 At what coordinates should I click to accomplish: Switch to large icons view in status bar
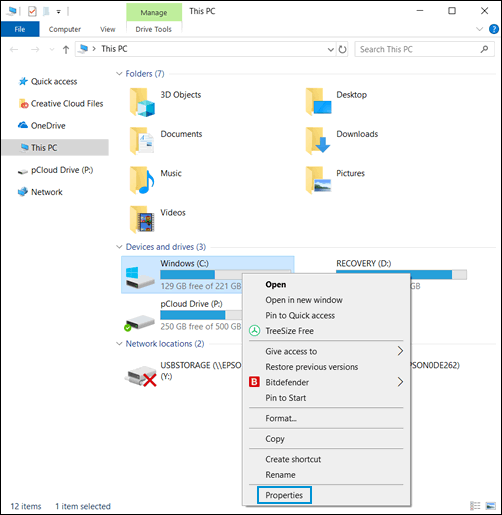(490, 506)
